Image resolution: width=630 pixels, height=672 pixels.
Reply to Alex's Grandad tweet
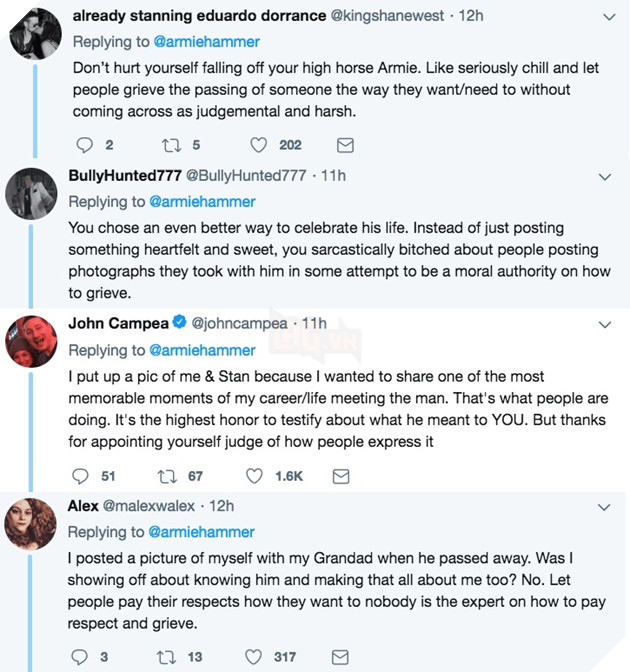(x=82, y=656)
